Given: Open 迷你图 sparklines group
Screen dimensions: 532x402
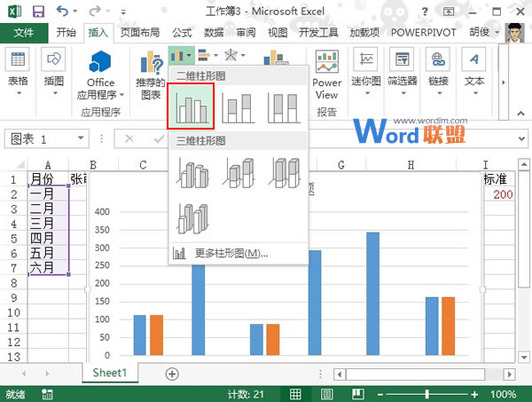Looking at the screenshot, I should point(365,72).
